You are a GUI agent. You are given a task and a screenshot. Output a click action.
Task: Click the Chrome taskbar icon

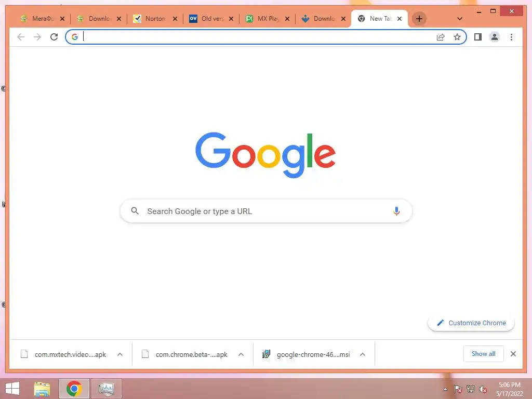tap(74, 389)
